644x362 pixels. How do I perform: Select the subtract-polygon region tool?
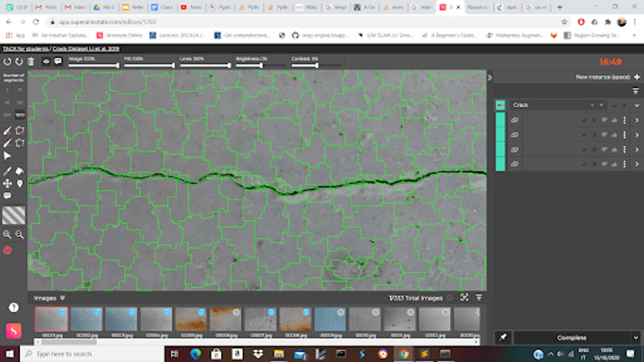click(x=19, y=143)
